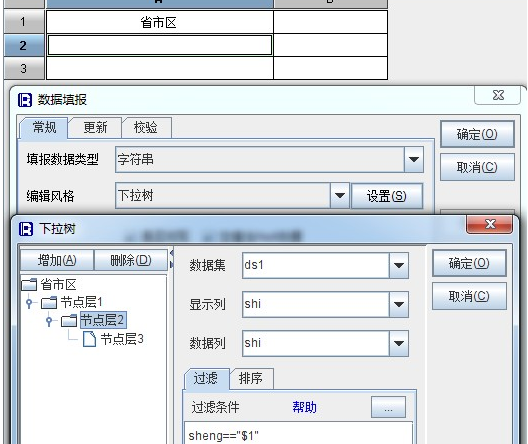528x444 pixels.
Task: Click the 下拉树 dialog logo icon
Action: (26, 229)
